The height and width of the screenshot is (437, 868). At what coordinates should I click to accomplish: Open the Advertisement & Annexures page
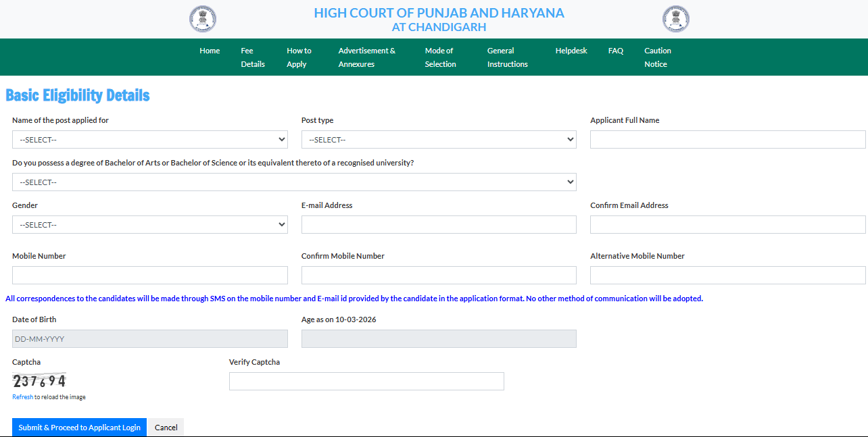point(366,57)
